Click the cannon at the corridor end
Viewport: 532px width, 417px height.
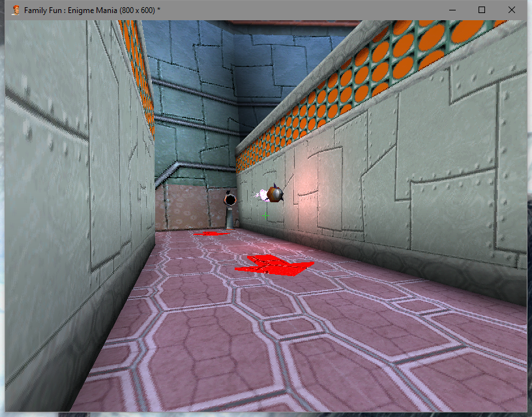pos(230,210)
